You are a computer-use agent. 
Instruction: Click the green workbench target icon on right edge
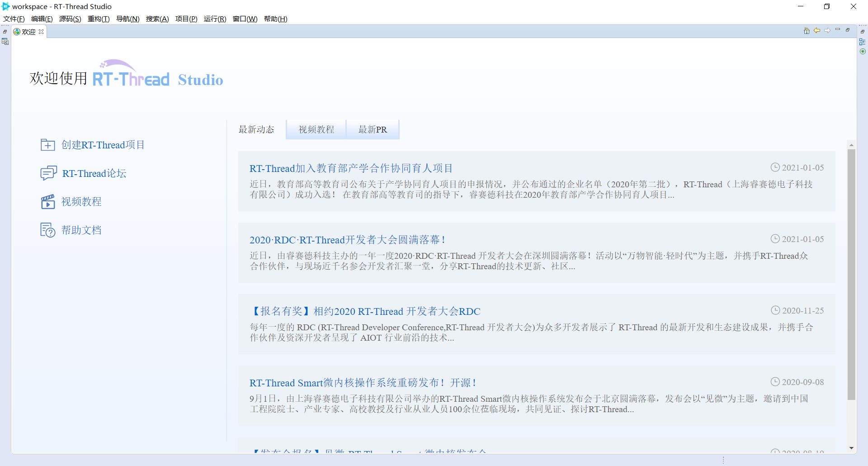coord(863,51)
